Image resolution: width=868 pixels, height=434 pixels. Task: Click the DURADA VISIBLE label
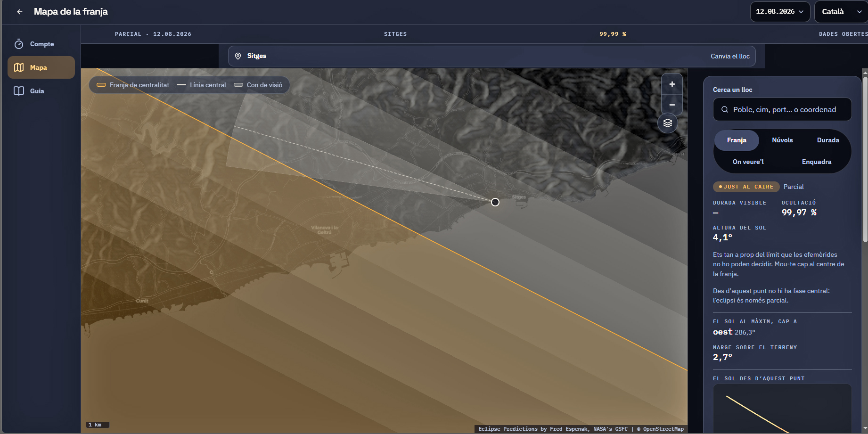739,203
